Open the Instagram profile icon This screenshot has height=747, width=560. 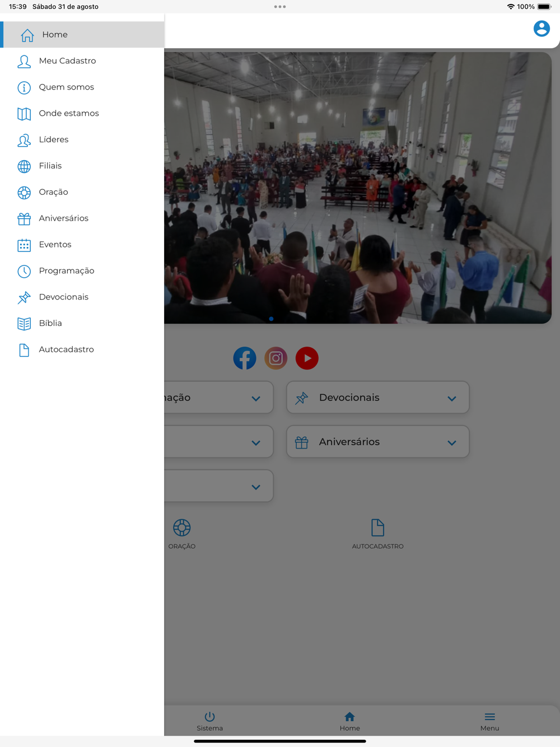276,358
